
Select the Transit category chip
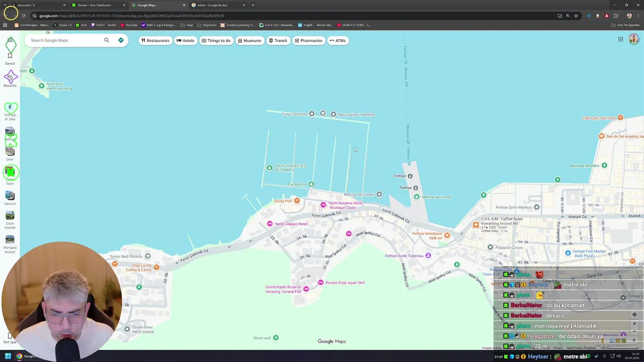point(278,41)
